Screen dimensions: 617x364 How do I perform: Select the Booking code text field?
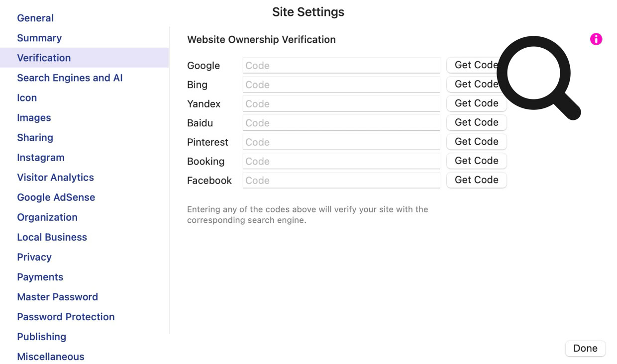[x=341, y=161]
